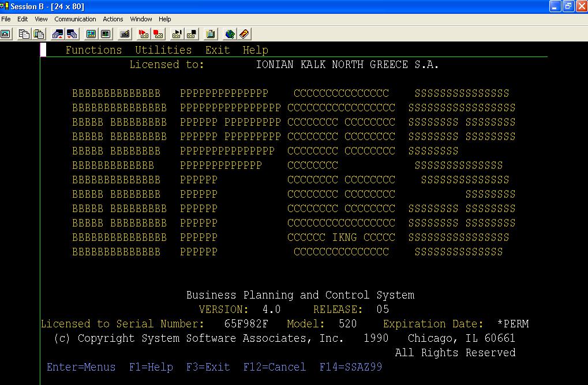Open the Color mapping toolbar icon
The height and width of the screenshot is (385, 588).
(106, 34)
